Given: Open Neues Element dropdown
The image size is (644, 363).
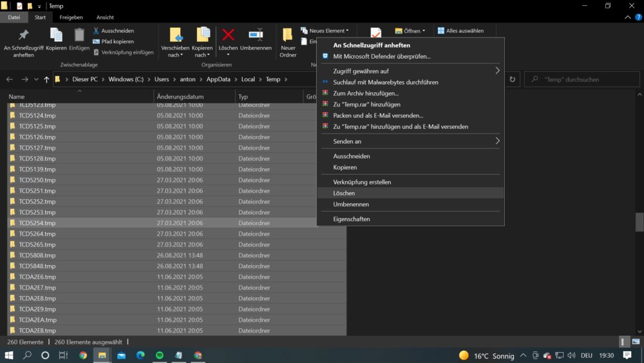Looking at the screenshot, I should (325, 31).
